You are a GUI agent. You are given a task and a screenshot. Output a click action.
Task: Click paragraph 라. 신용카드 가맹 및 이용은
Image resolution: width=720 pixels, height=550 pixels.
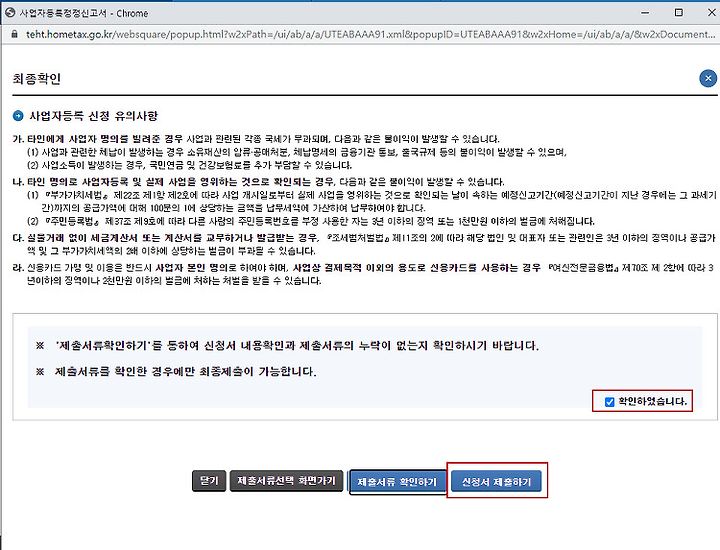point(364,274)
